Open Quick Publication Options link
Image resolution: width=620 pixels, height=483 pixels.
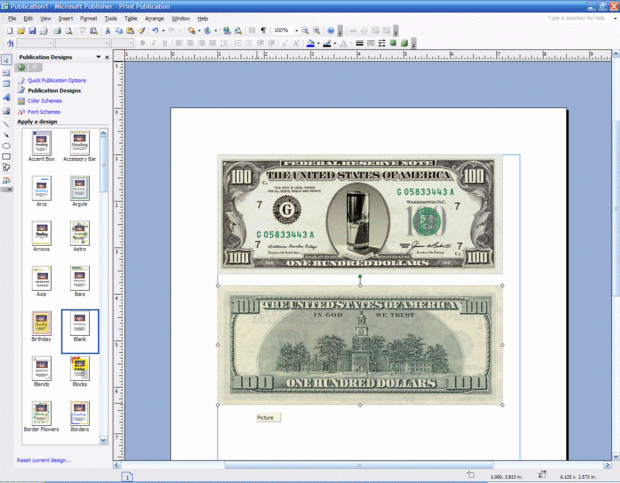pyautogui.click(x=56, y=80)
